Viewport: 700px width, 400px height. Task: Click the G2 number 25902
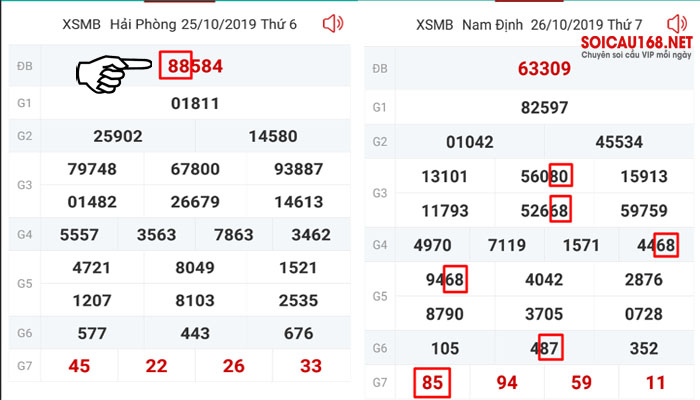pyautogui.click(x=118, y=136)
